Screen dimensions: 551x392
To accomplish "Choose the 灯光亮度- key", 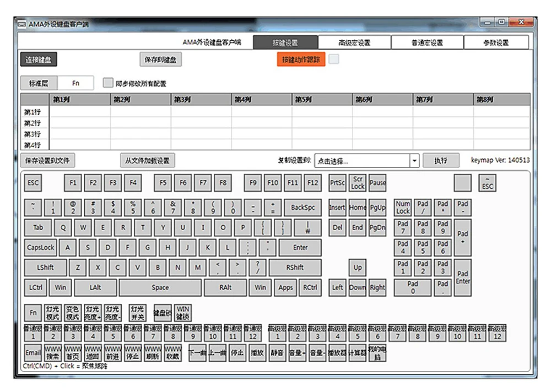I will (113, 312).
